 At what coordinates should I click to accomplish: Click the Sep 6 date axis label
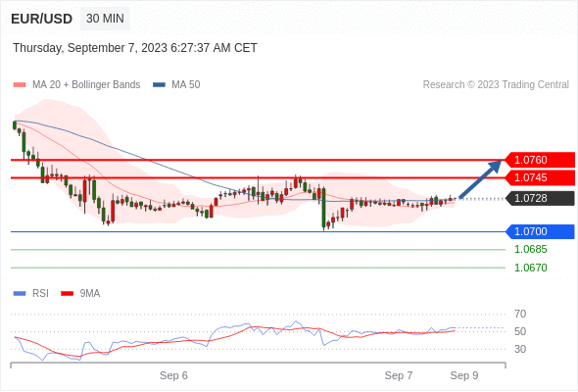pyautogui.click(x=173, y=375)
